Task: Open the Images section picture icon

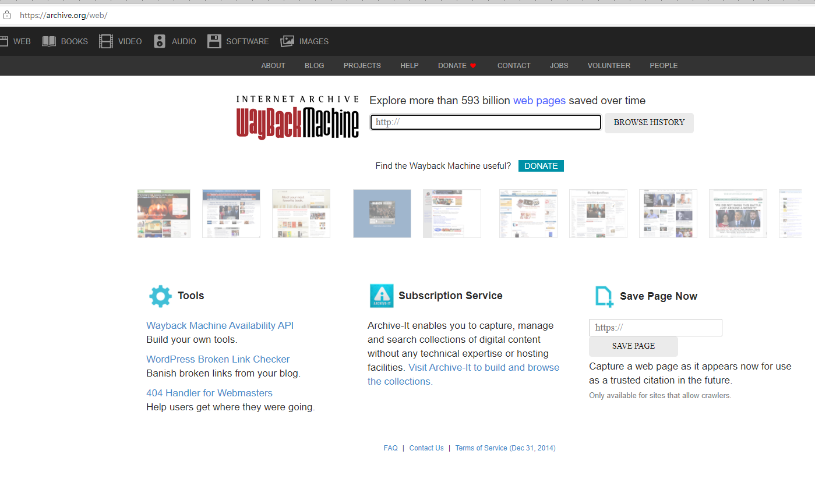Action: [x=287, y=41]
